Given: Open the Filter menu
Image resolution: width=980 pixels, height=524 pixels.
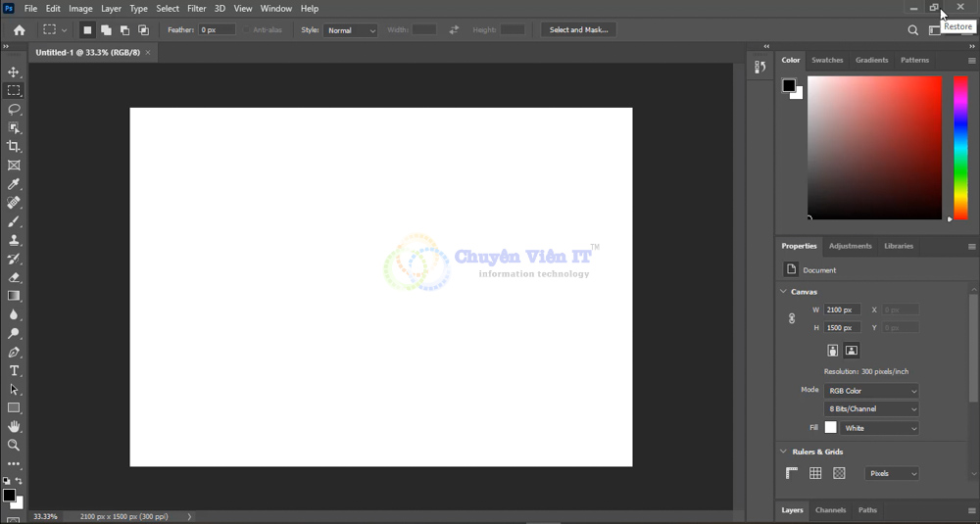Looking at the screenshot, I should click(196, 9).
